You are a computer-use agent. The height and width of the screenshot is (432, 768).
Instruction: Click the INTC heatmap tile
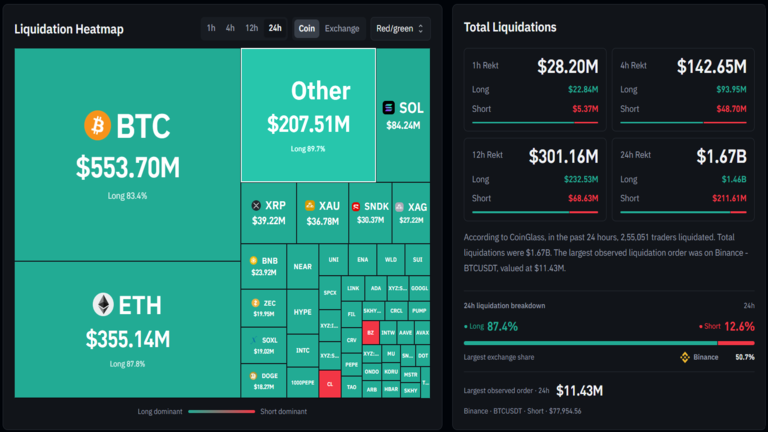(x=302, y=351)
